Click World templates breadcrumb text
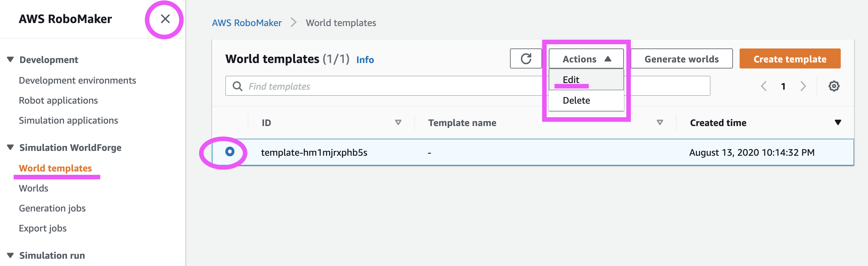This screenshot has height=266, width=868. pos(341,23)
